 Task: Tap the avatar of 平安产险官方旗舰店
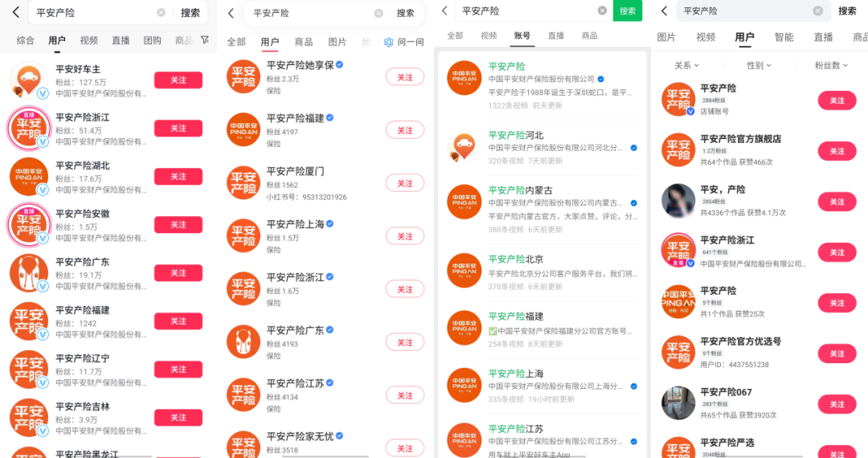(678, 150)
